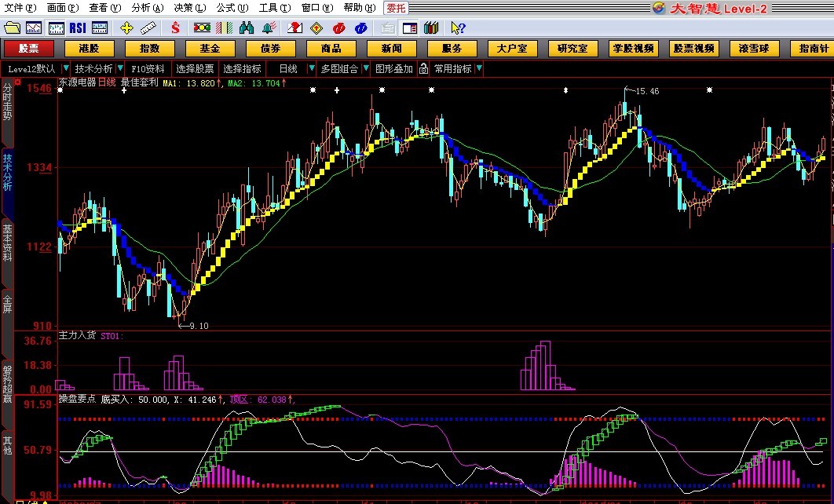Click the red dollar sign icon
The height and width of the screenshot is (504, 834).
pos(175,27)
